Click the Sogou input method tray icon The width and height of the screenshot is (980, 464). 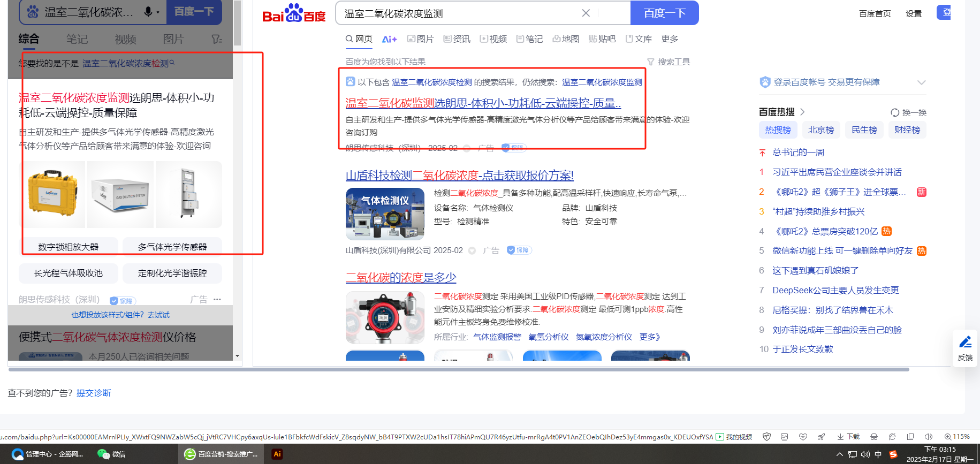tap(893, 454)
